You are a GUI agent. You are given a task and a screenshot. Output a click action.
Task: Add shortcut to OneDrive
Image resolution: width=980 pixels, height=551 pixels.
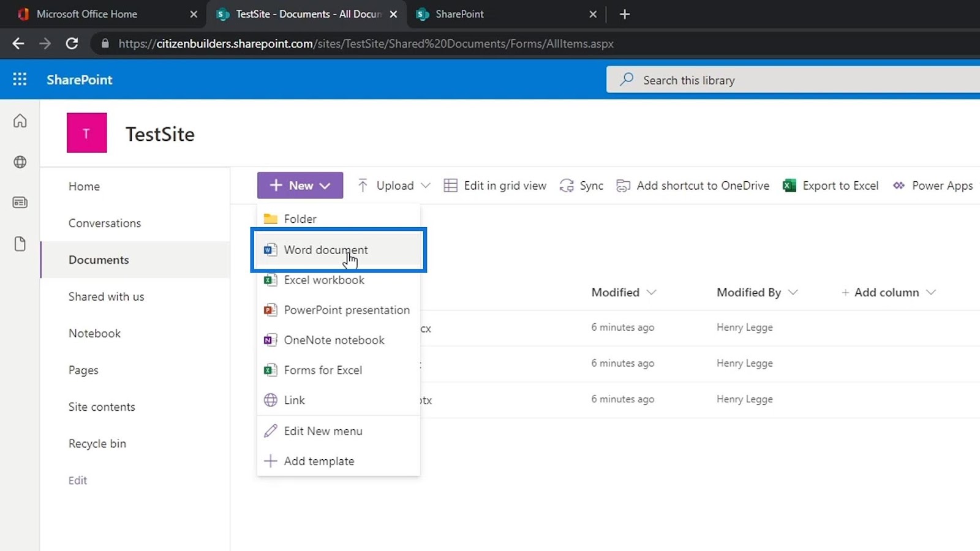click(x=693, y=186)
